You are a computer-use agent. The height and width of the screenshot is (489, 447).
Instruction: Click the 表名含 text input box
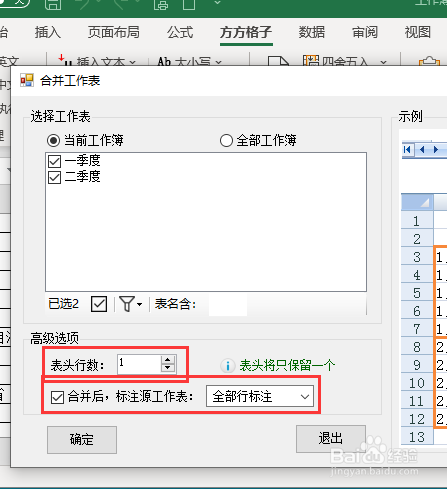(228, 304)
